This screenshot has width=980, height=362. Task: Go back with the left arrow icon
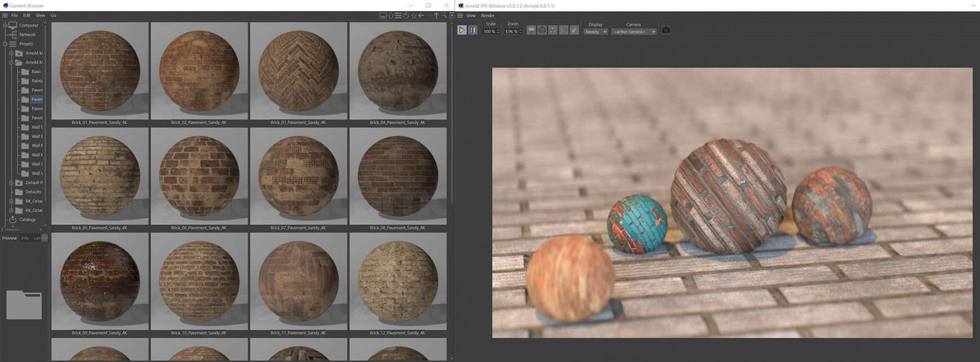421,16
